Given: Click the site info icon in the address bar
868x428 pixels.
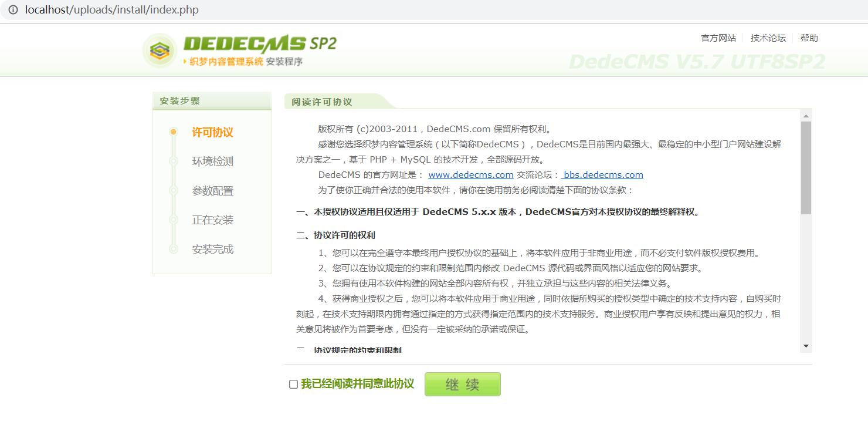Looking at the screenshot, I should click(x=13, y=10).
